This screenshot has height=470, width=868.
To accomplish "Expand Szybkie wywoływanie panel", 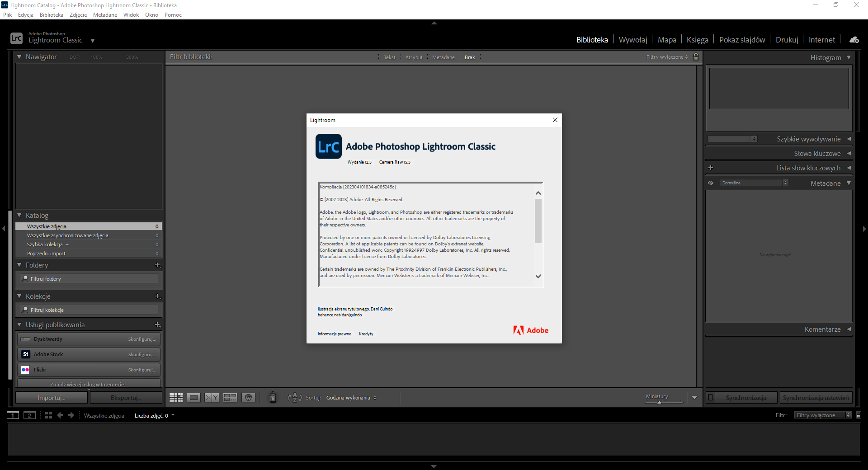I will [x=849, y=139].
